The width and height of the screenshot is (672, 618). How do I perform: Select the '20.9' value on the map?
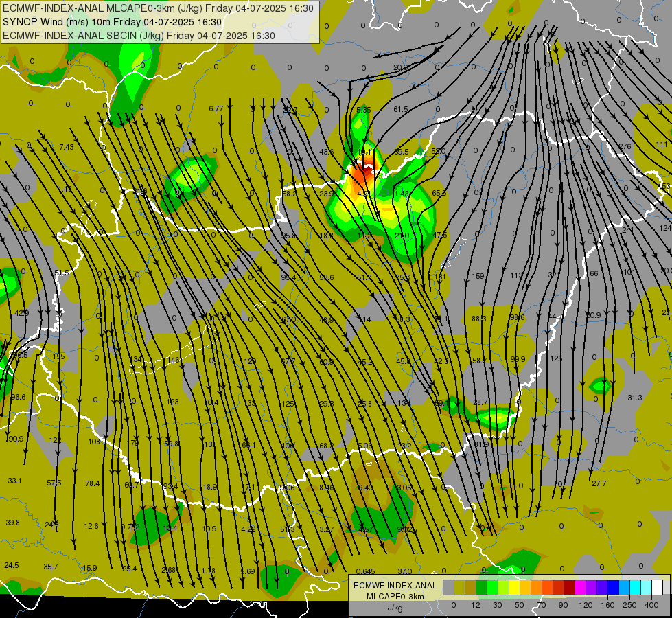400,67
